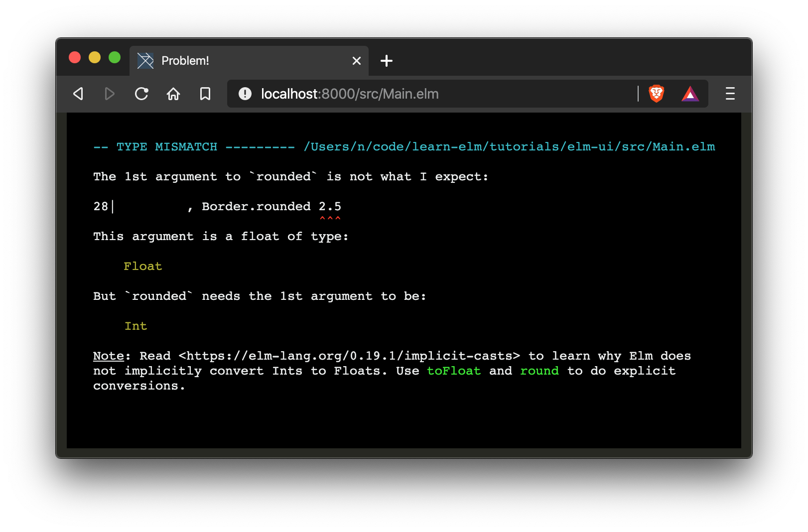Click the elm-lang.org implicit-casts URL
This screenshot has width=808, height=532.
click(349, 356)
